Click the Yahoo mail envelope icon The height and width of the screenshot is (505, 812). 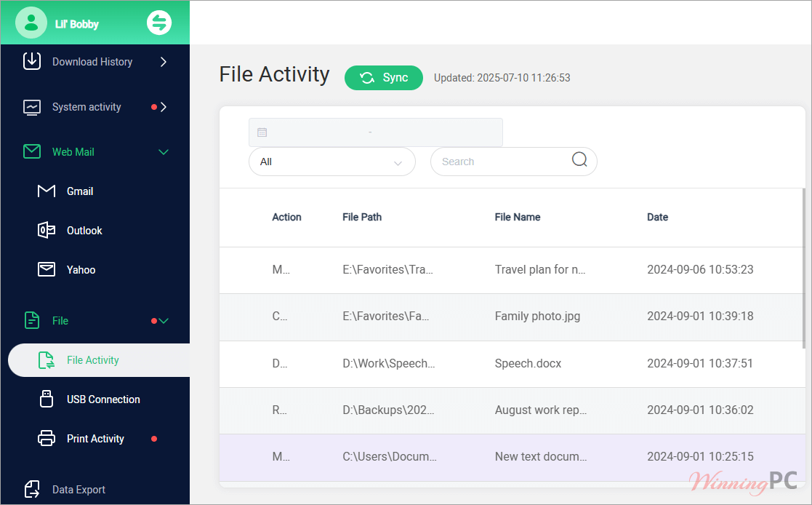coord(47,269)
